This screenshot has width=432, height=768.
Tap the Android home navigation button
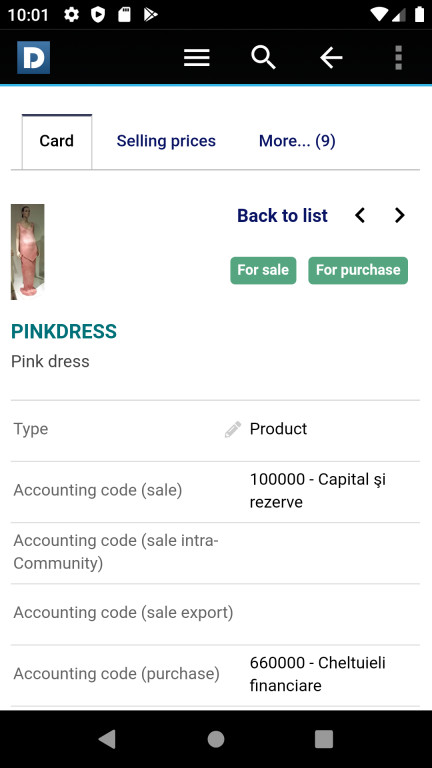216,739
